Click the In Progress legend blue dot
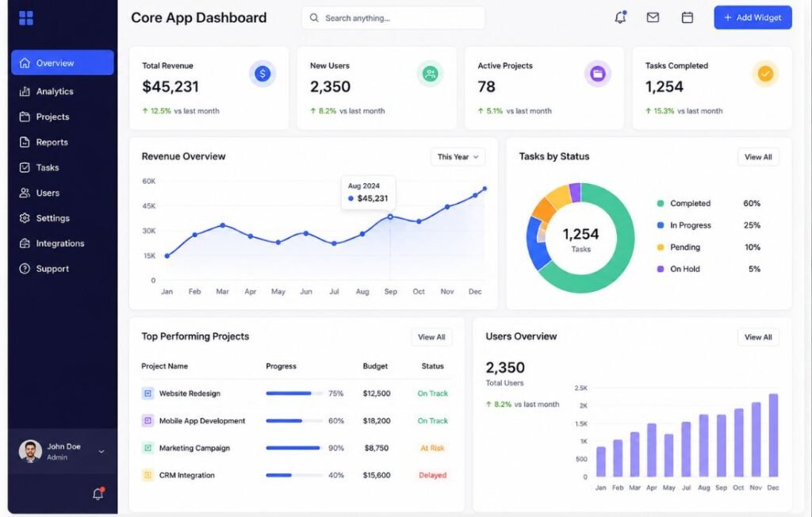This screenshot has height=517, width=812. 661,225
